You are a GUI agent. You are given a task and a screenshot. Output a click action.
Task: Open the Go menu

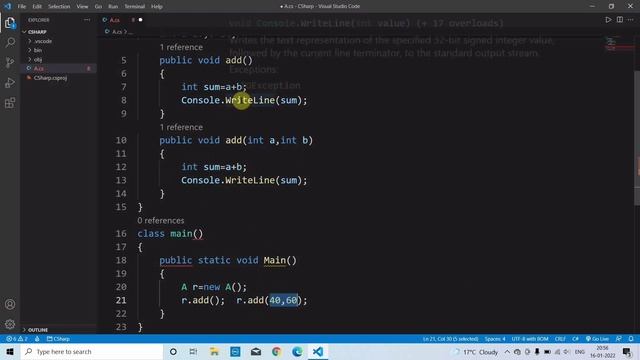tap(98, 7)
